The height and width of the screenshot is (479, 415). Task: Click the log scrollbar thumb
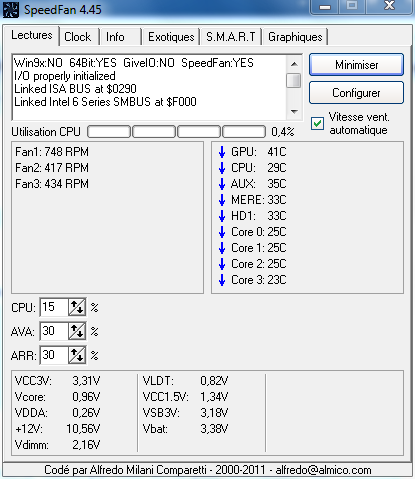point(294,80)
